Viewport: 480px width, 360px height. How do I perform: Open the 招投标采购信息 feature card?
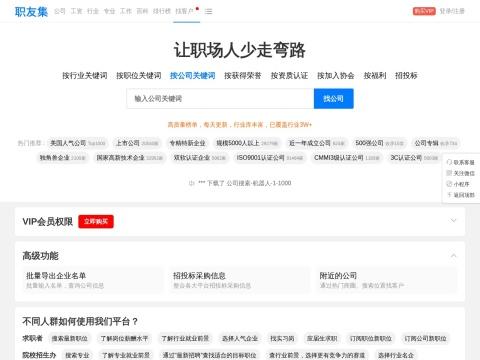pyautogui.click(x=240, y=280)
